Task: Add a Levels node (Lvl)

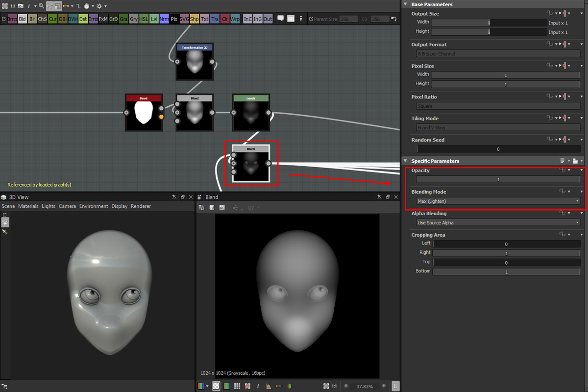Action: click(x=154, y=19)
